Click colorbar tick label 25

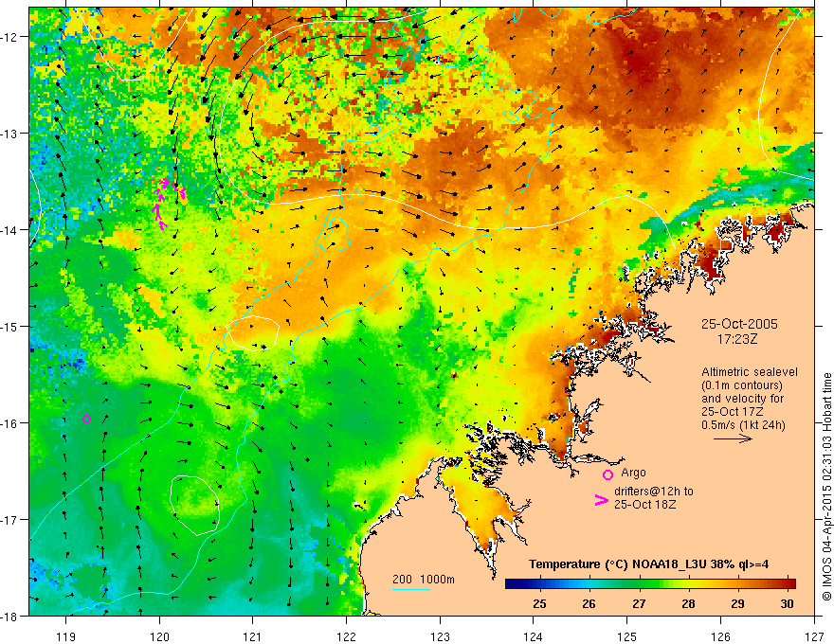[x=539, y=603]
